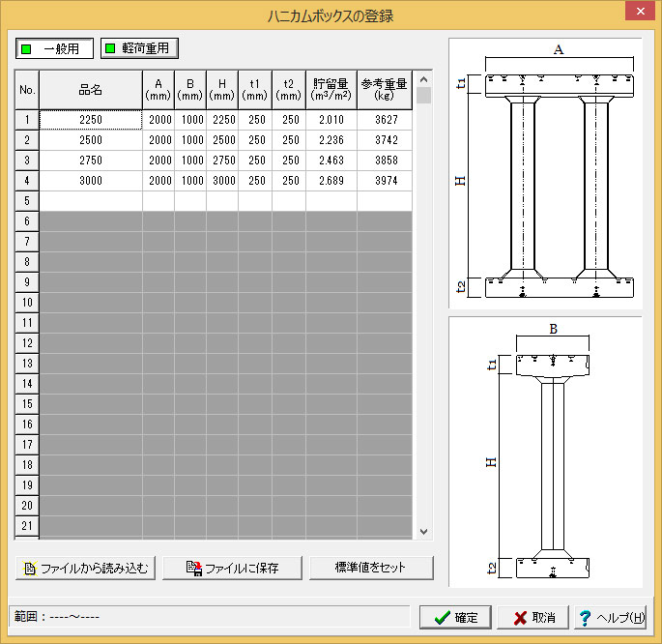Select row header No. 4

[27, 181]
